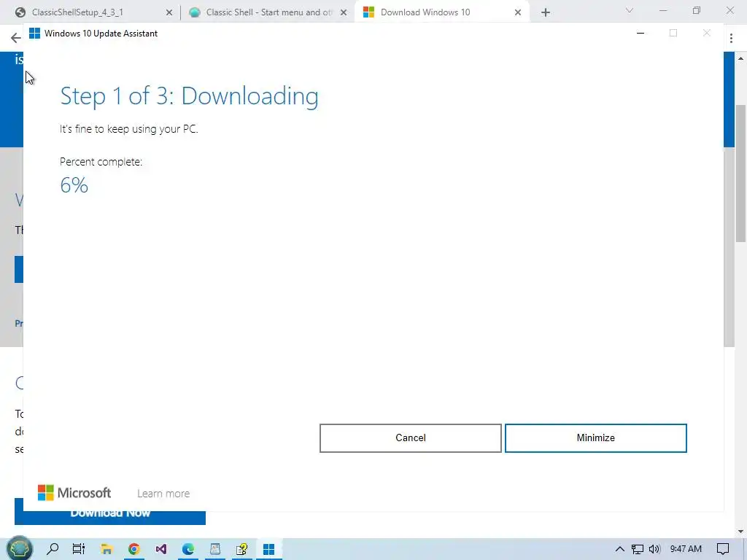Restore down the browser window
This screenshot has height=560, width=747.
[x=697, y=10]
